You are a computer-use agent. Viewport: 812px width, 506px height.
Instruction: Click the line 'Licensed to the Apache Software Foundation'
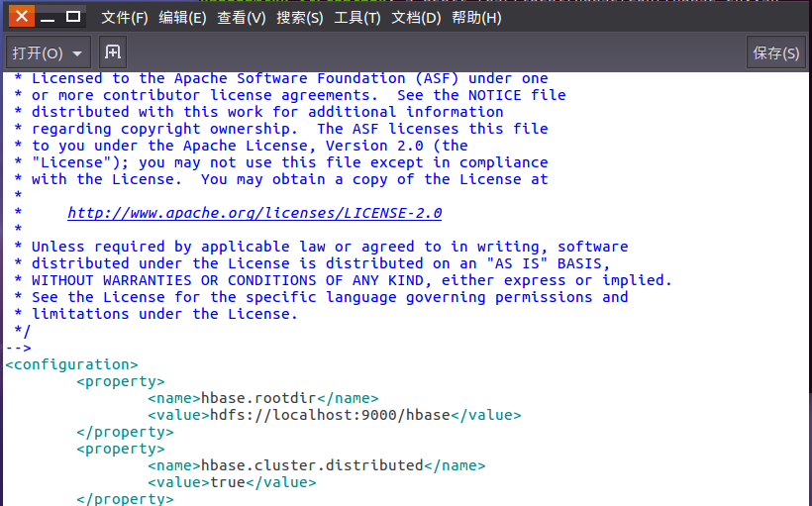click(x=281, y=78)
